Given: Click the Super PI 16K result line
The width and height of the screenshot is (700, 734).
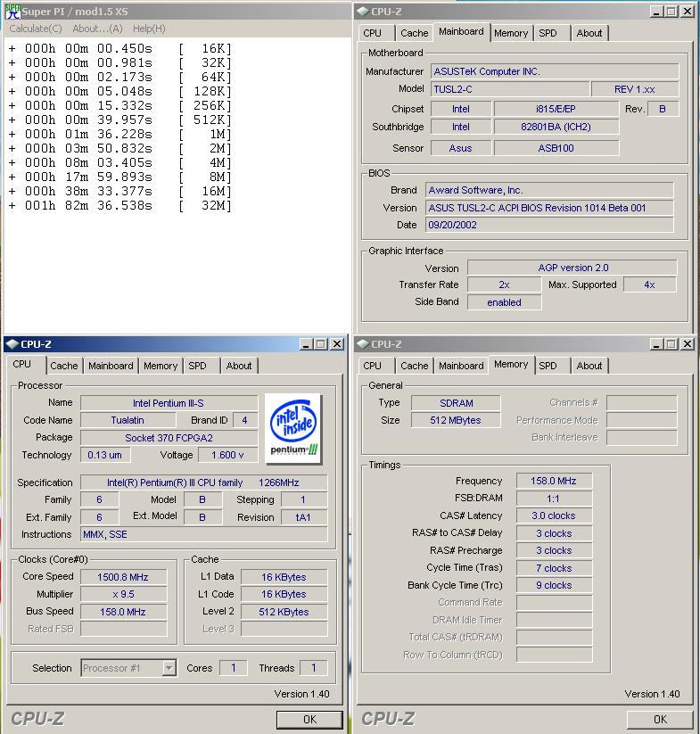Looking at the screenshot, I should 119,49.
